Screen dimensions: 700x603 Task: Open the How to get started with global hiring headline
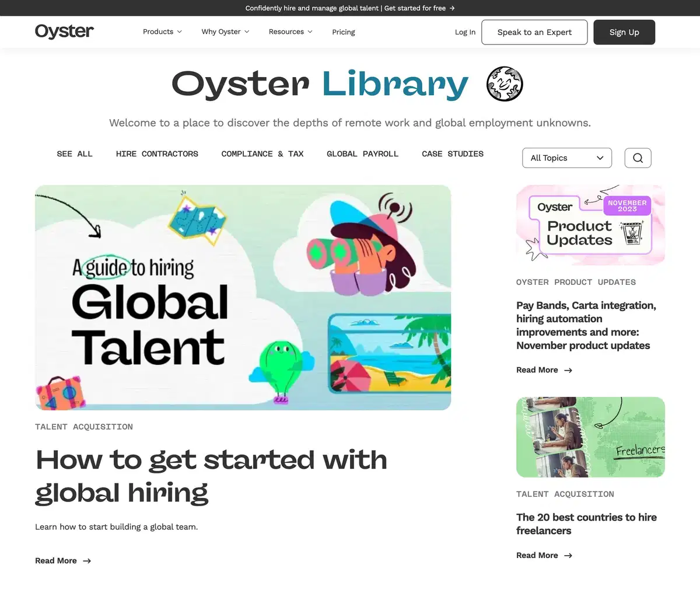pyautogui.click(x=211, y=476)
